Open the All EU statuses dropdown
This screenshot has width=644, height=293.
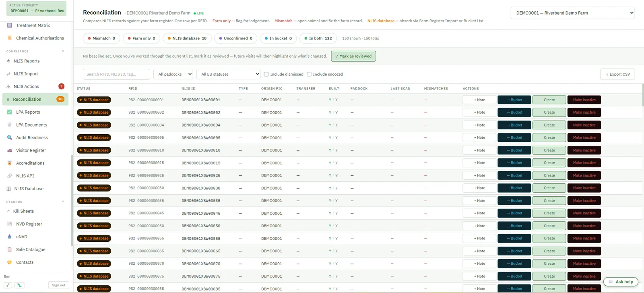coord(229,74)
